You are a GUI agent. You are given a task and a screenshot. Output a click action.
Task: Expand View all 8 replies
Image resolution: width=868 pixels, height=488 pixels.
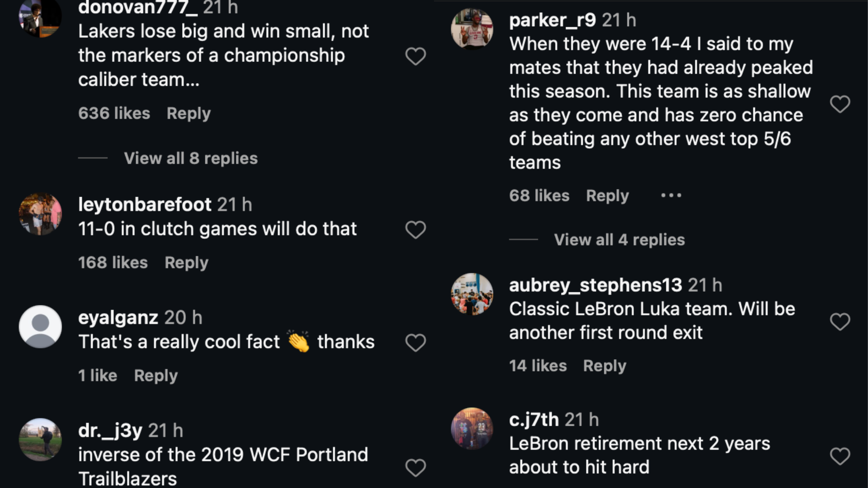coord(191,158)
